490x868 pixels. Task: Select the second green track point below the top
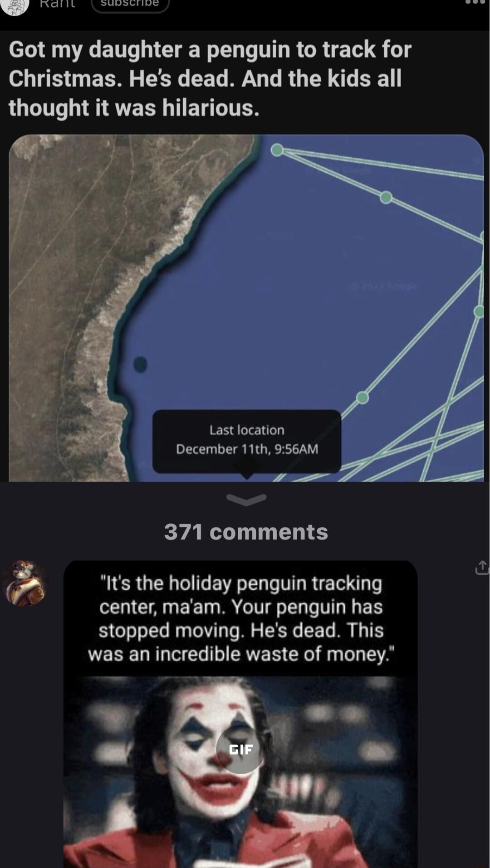click(x=386, y=197)
